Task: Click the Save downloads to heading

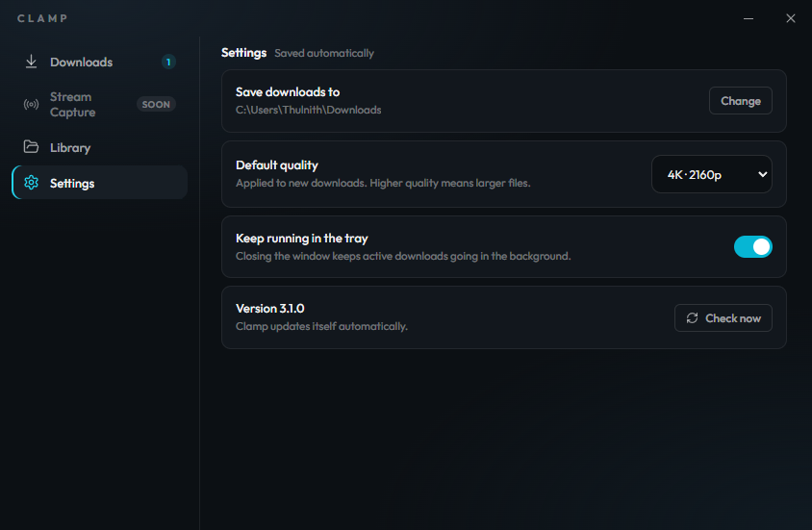Action: click(x=288, y=92)
